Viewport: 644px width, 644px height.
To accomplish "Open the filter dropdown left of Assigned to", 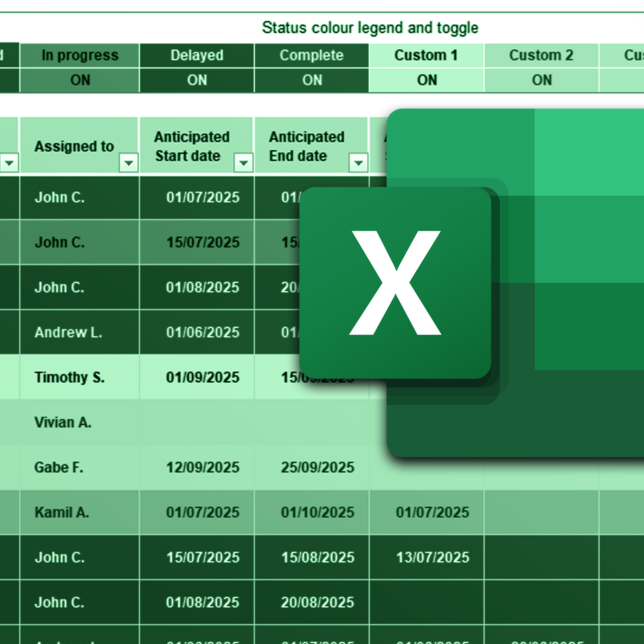I will point(9,163).
